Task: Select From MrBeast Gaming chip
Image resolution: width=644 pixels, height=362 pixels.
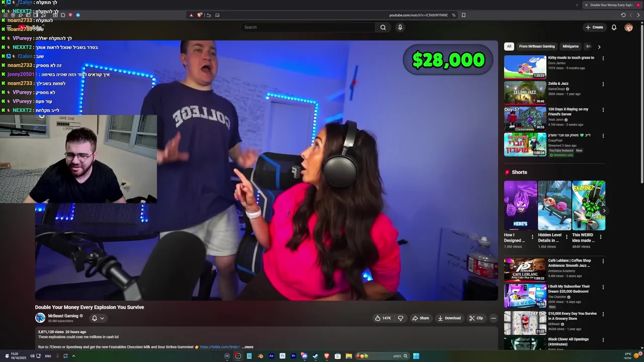Action: click(537, 46)
